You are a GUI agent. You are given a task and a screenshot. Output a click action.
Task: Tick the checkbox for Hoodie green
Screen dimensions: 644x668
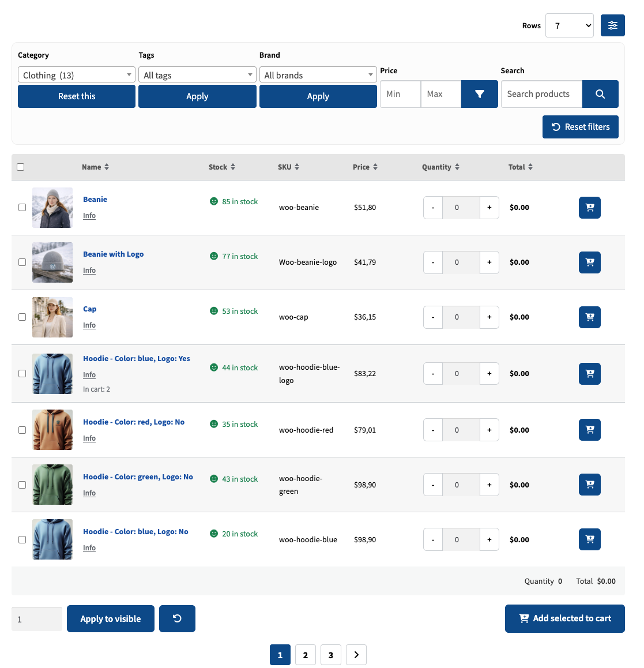(22, 485)
